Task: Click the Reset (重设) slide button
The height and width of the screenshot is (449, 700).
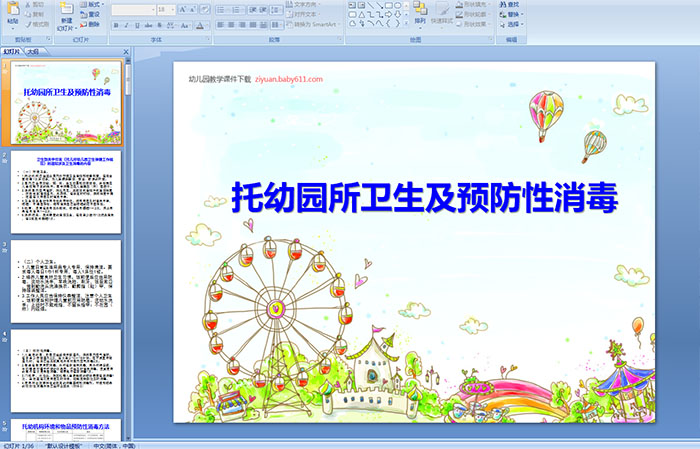Action: [90, 14]
